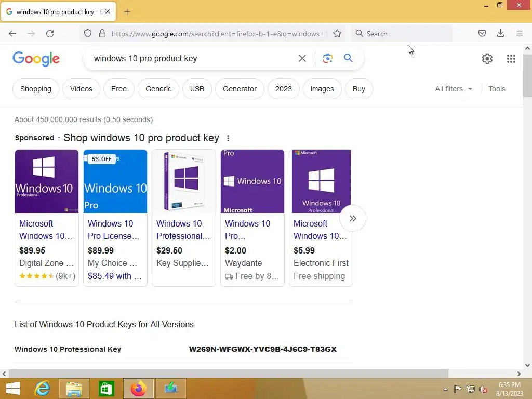
Task: Go back using the browser back arrow
Action: [12, 34]
